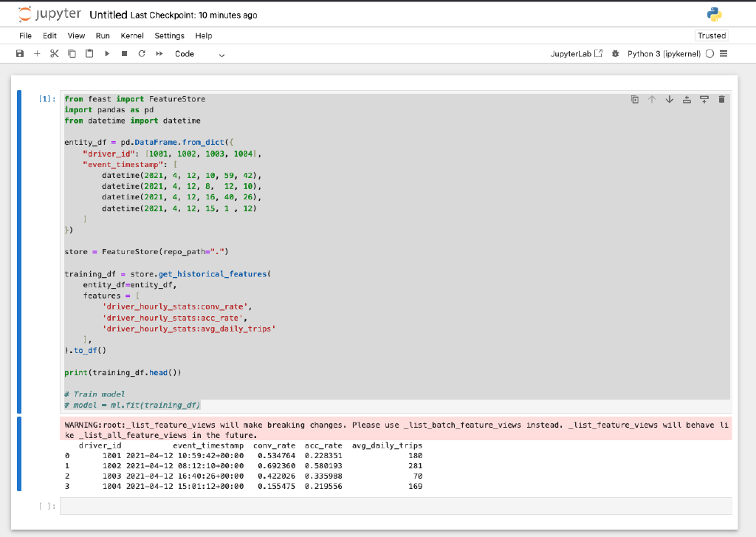Viewport: 756px width, 537px height.
Task: Restart the kernel with the circular arrow icon
Action: (142, 54)
